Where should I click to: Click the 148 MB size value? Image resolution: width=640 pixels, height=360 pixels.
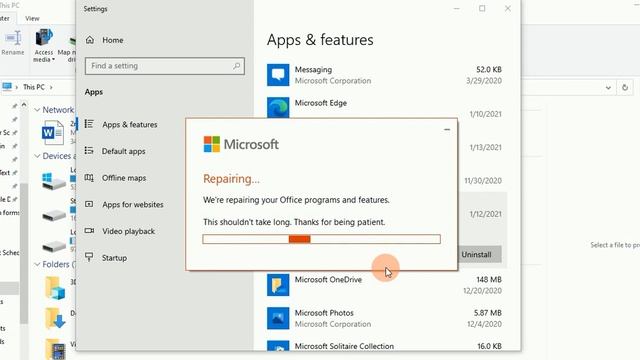pos(489,280)
